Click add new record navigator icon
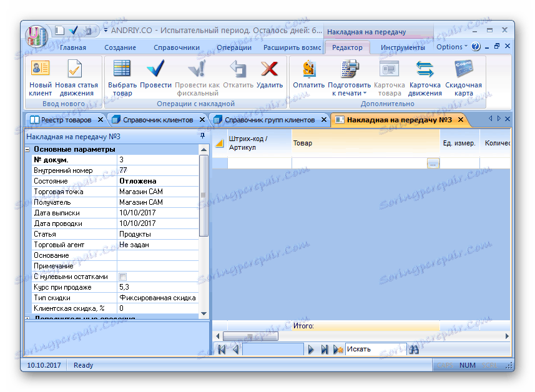This screenshot has height=392, width=535. coord(338,350)
